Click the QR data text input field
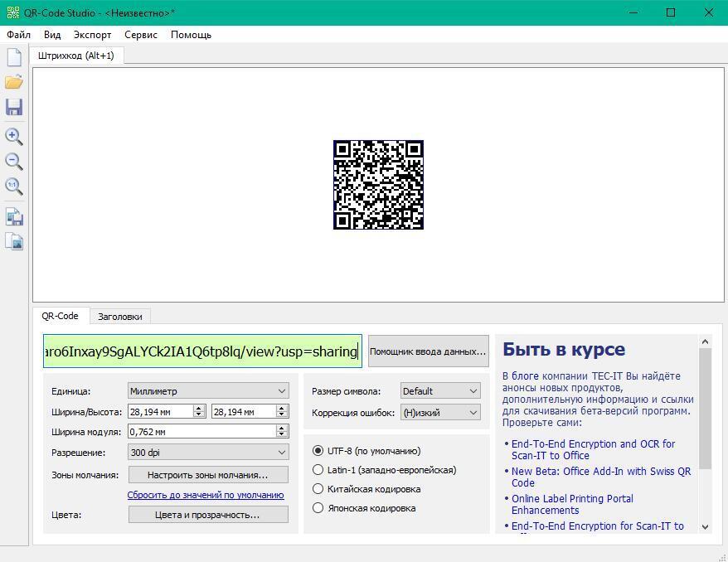The height and width of the screenshot is (562, 728). pyautogui.click(x=202, y=351)
